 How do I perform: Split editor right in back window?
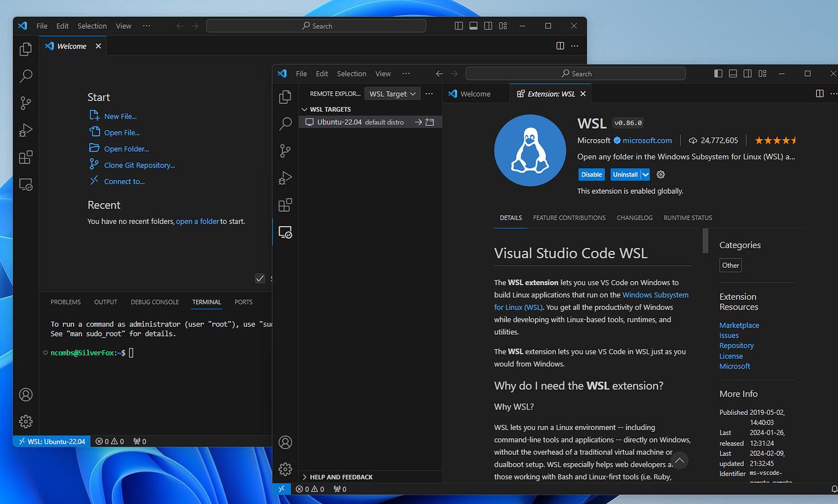click(x=560, y=46)
